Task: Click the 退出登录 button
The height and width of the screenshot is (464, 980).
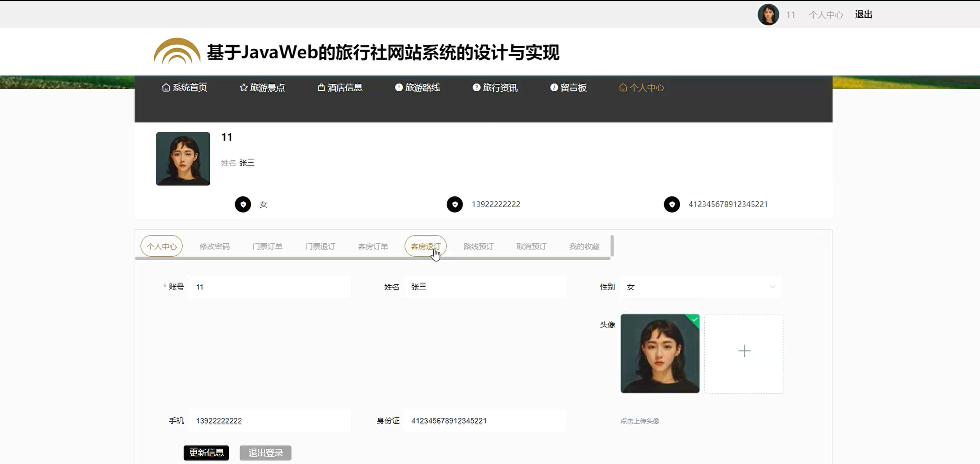Action: (x=266, y=452)
